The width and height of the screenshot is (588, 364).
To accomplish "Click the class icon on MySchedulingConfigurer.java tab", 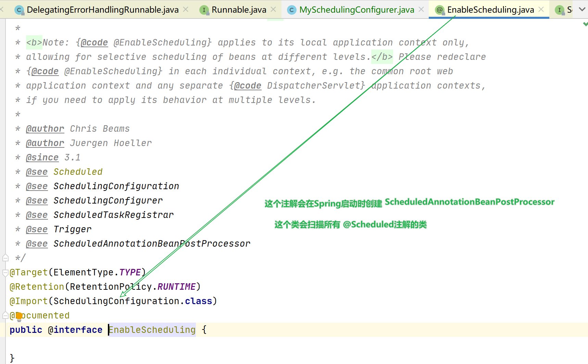I will (x=291, y=10).
